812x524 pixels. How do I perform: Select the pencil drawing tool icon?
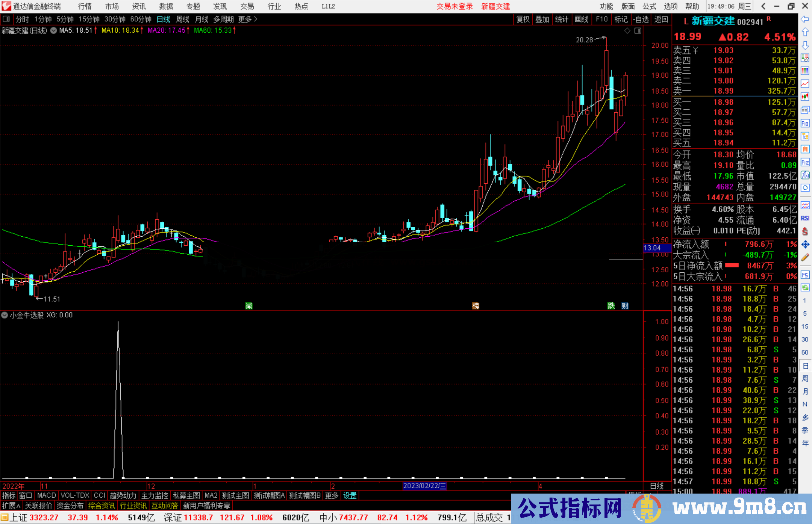click(x=805, y=258)
